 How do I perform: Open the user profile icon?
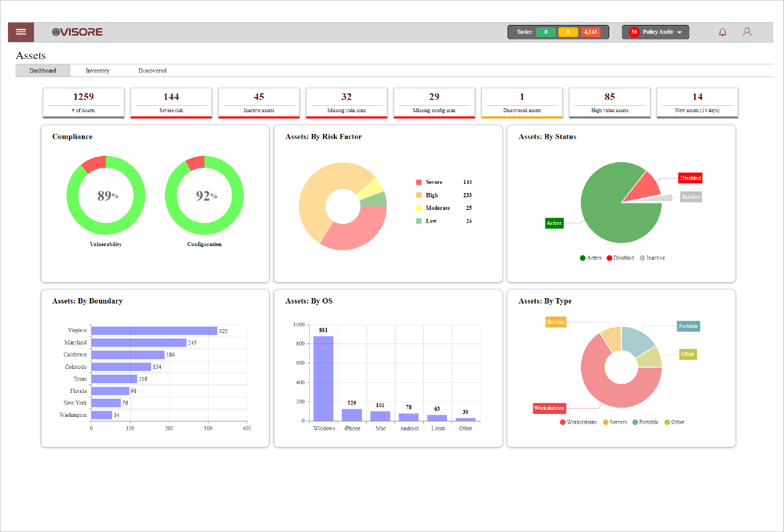coord(747,32)
